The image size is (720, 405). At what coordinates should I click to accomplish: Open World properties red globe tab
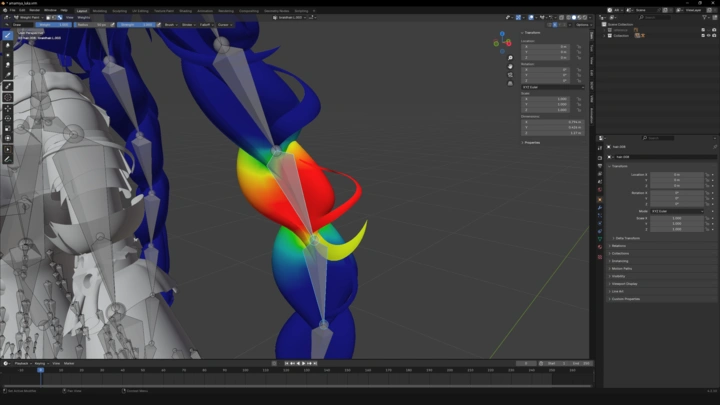pos(600,189)
